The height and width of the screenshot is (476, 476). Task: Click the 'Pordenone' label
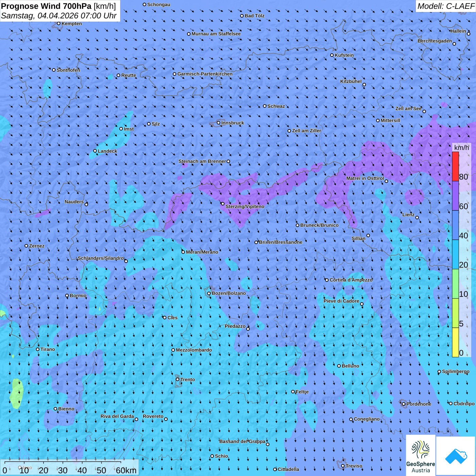click(419, 404)
